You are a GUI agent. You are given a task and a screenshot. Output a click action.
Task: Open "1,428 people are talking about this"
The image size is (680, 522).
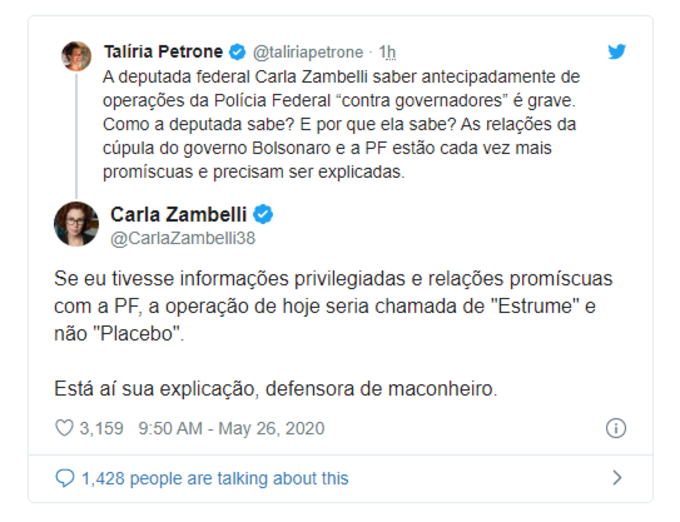215,478
